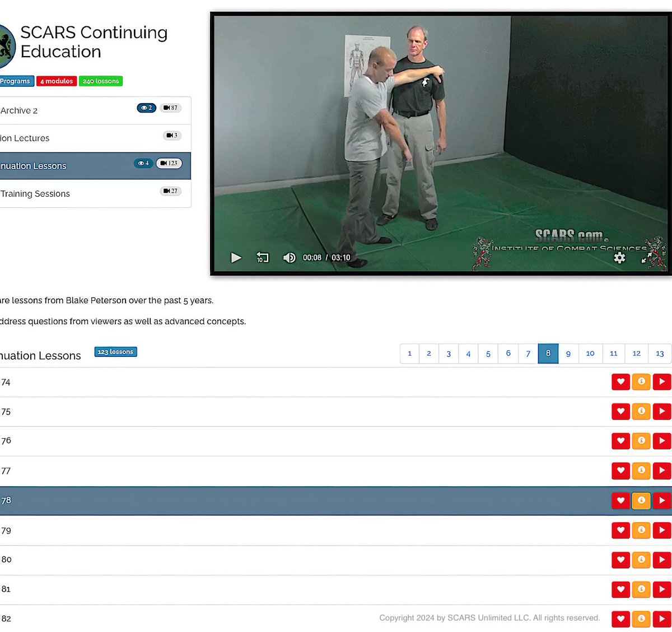Click the 00:08 / 03:10 time display
The image size is (672, 632).
tap(326, 258)
